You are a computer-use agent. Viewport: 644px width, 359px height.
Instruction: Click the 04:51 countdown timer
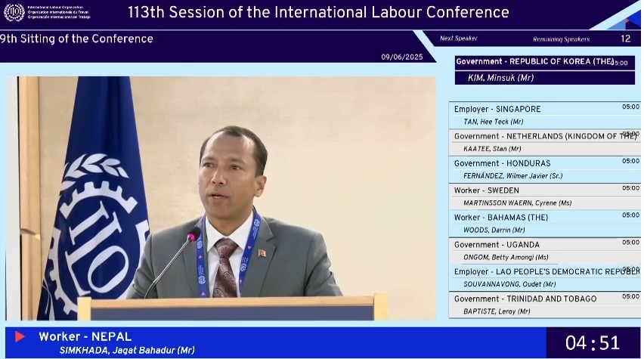tap(593, 343)
